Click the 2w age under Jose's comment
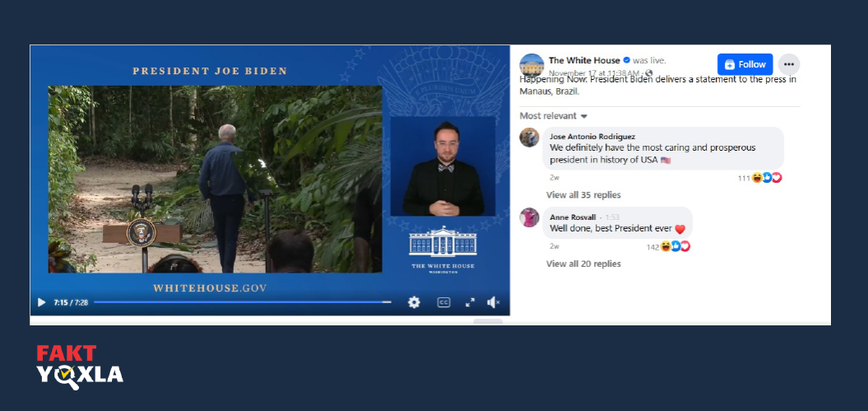The height and width of the screenshot is (411, 868). tap(555, 178)
